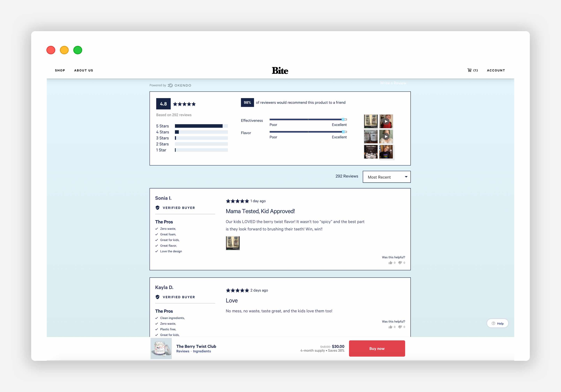Click the About Us menu item

(x=84, y=70)
